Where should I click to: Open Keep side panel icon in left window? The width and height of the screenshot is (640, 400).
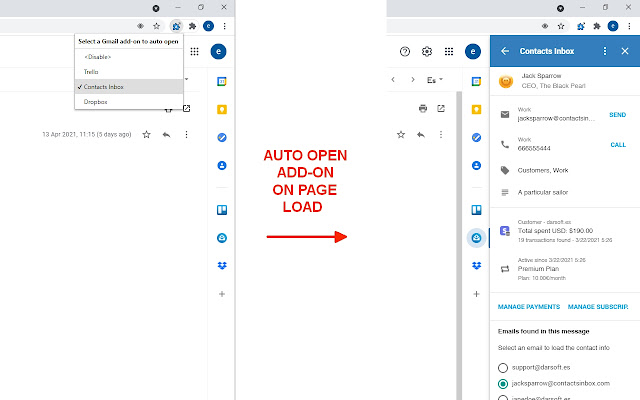tap(222, 109)
